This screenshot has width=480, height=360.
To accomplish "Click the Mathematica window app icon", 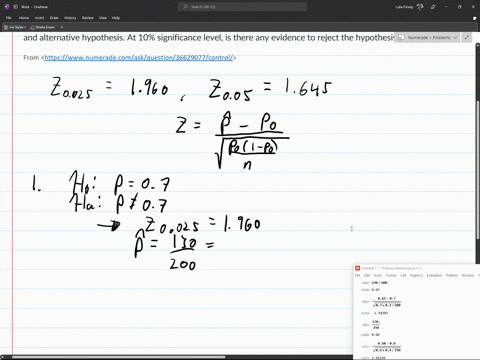I will coord(357,268).
